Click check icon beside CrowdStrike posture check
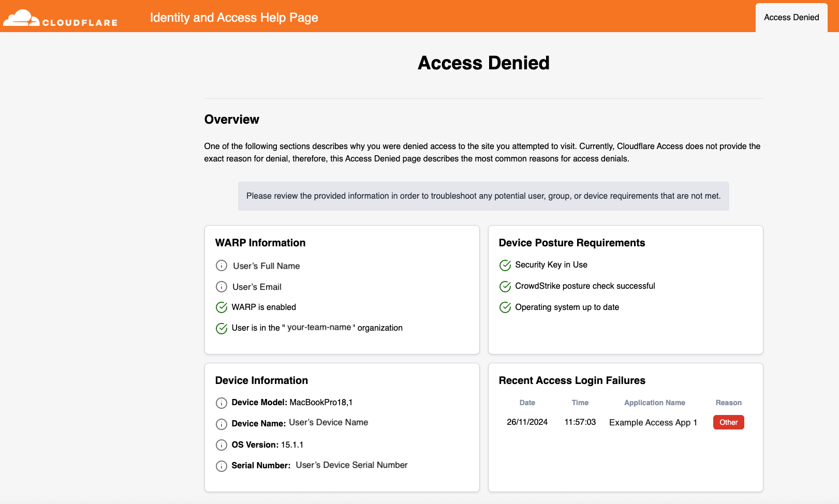This screenshot has height=504, width=839. 505,286
